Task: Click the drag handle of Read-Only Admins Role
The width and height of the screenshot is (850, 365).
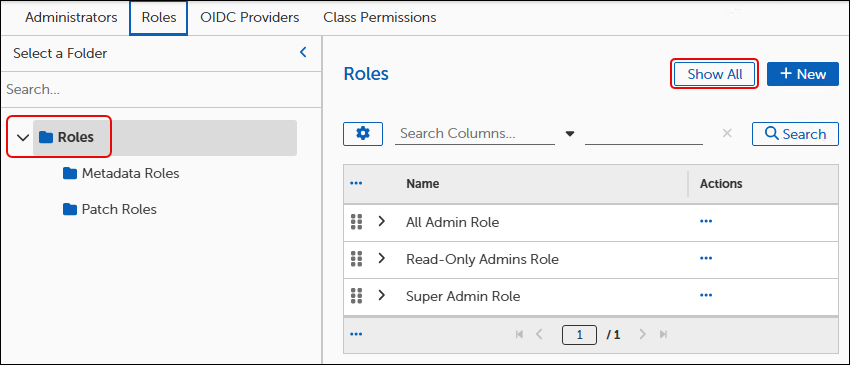Action: click(x=356, y=259)
